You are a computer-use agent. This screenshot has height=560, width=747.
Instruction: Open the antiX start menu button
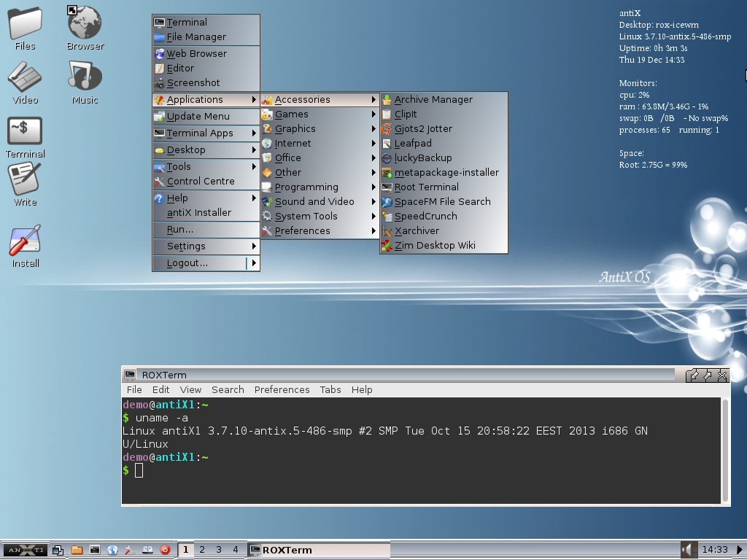pos(24,550)
